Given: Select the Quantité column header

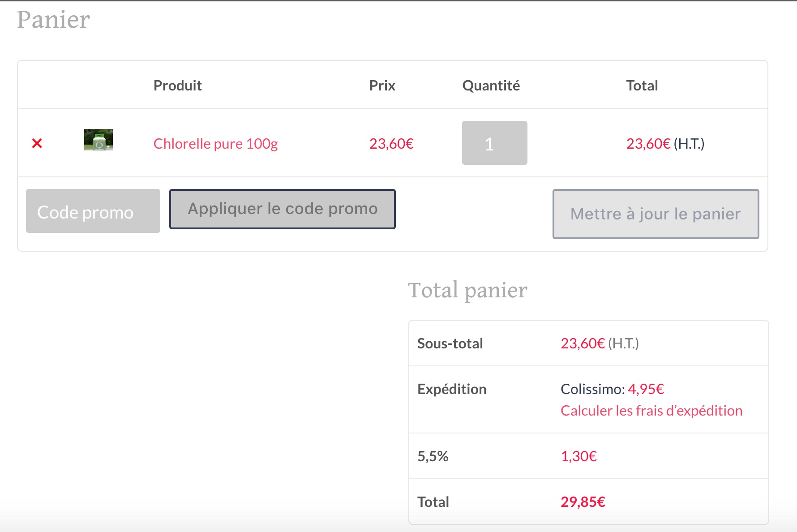Looking at the screenshot, I should [491, 86].
